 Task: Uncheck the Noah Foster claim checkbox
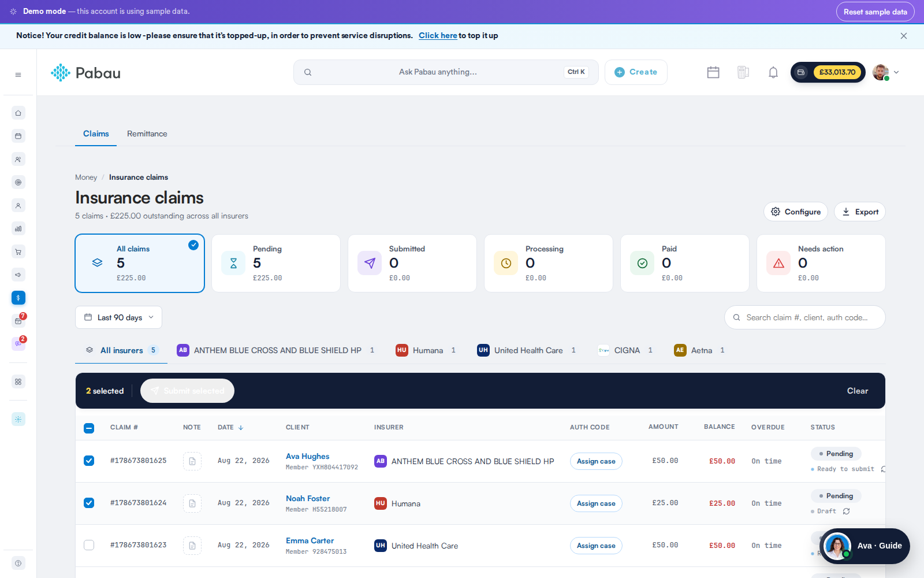tap(89, 503)
